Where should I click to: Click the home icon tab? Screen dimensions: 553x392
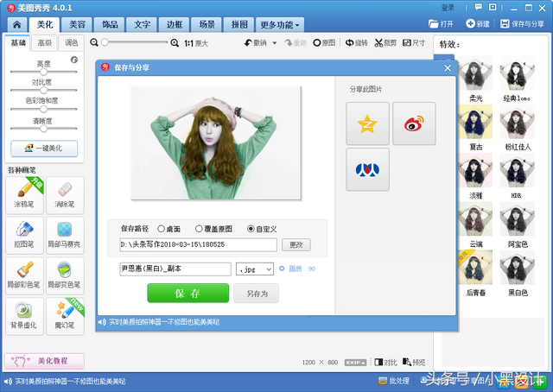coord(17,25)
